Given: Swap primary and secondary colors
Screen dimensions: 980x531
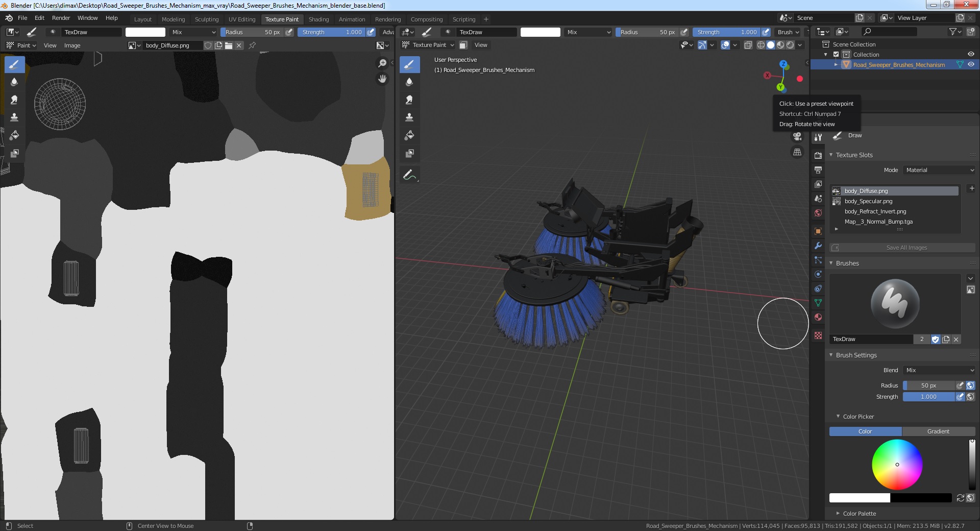Looking at the screenshot, I should point(960,498).
